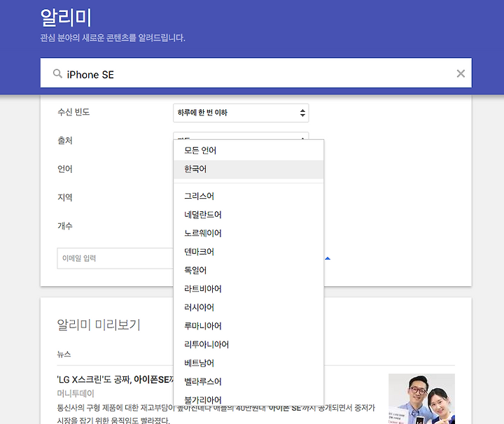Select 한국어 from the language list

point(248,169)
